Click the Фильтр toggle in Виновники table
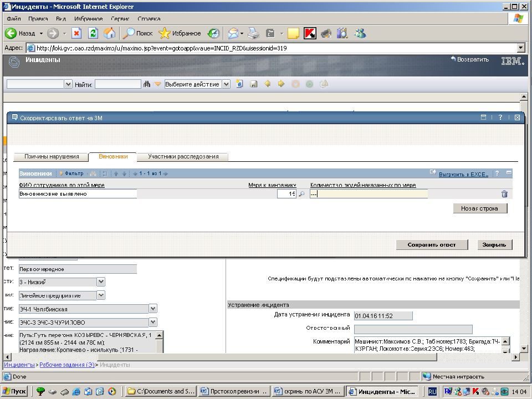This screenshot has height=399, width=532. click(x=71, y=173)
